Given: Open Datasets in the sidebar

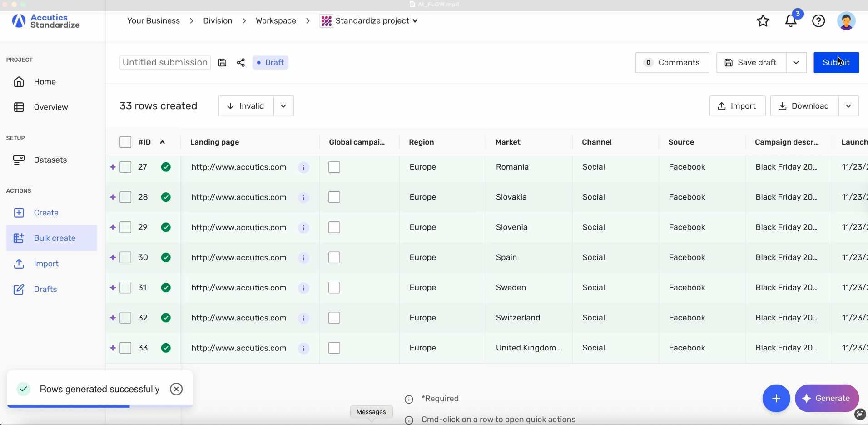Looking at the screenshot, I should [50, 160].
